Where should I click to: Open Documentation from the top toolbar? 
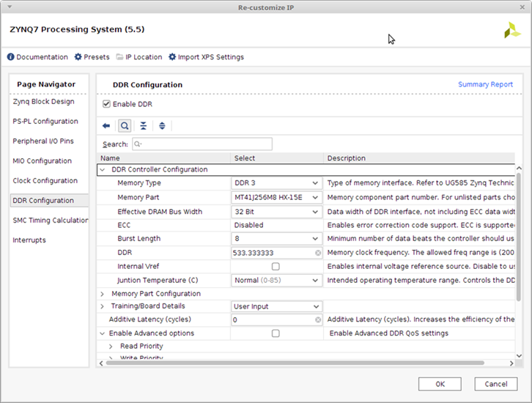(37, 57)
